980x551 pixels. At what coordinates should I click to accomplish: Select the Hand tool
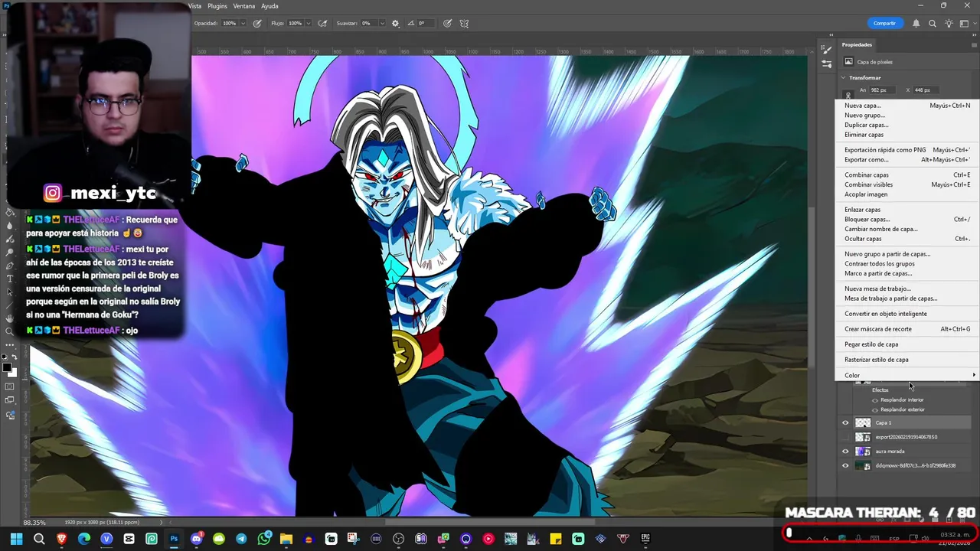(9, 318)
